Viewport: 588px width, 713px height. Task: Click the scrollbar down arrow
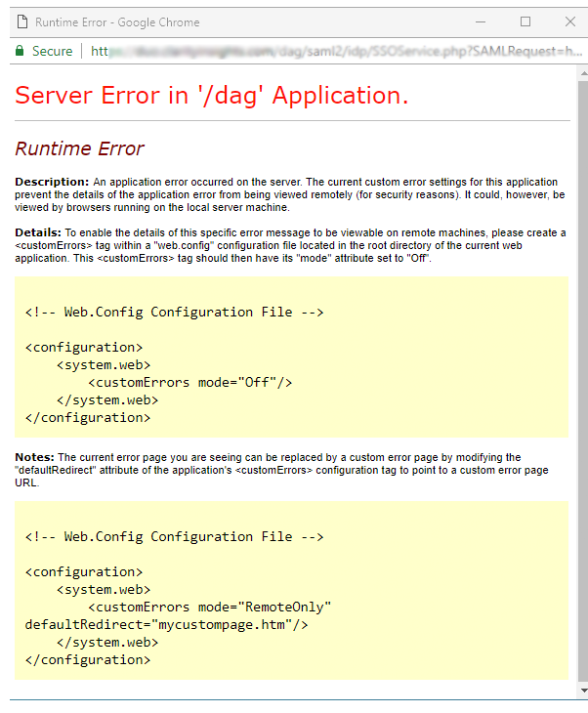click(x=582, y=692)
